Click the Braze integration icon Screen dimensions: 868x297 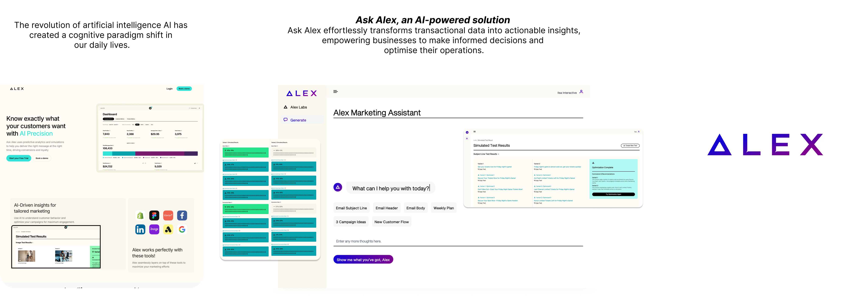(x=154, y=229)
